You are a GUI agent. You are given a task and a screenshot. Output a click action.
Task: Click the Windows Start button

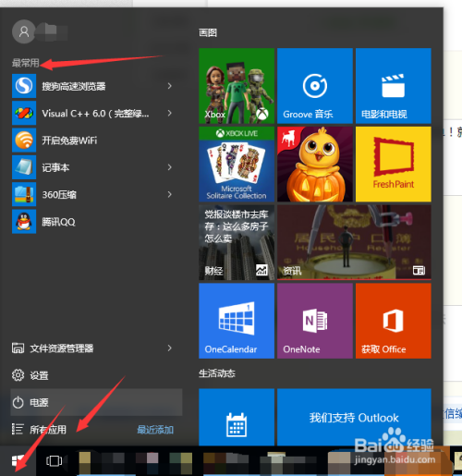[18, 461]
